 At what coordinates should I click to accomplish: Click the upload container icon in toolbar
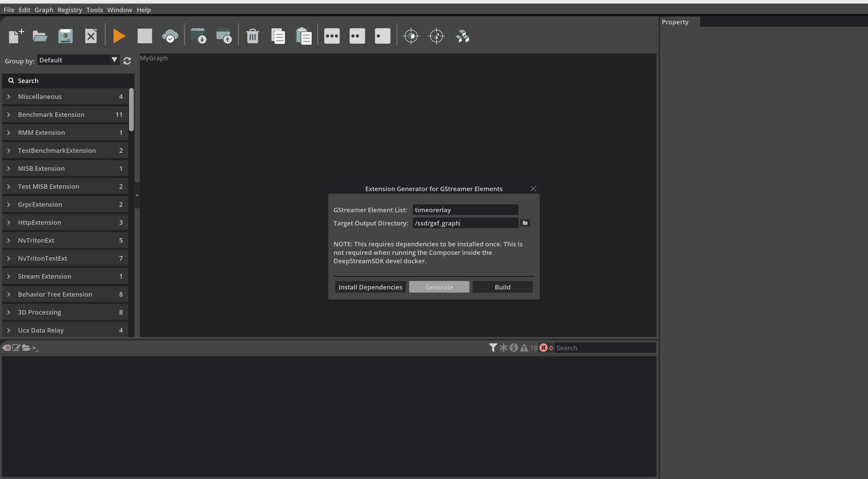224,36
